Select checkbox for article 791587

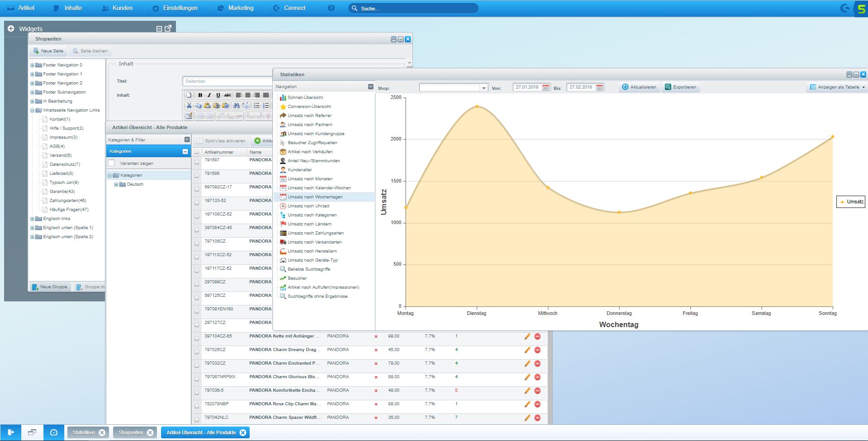tap(197, 162)
